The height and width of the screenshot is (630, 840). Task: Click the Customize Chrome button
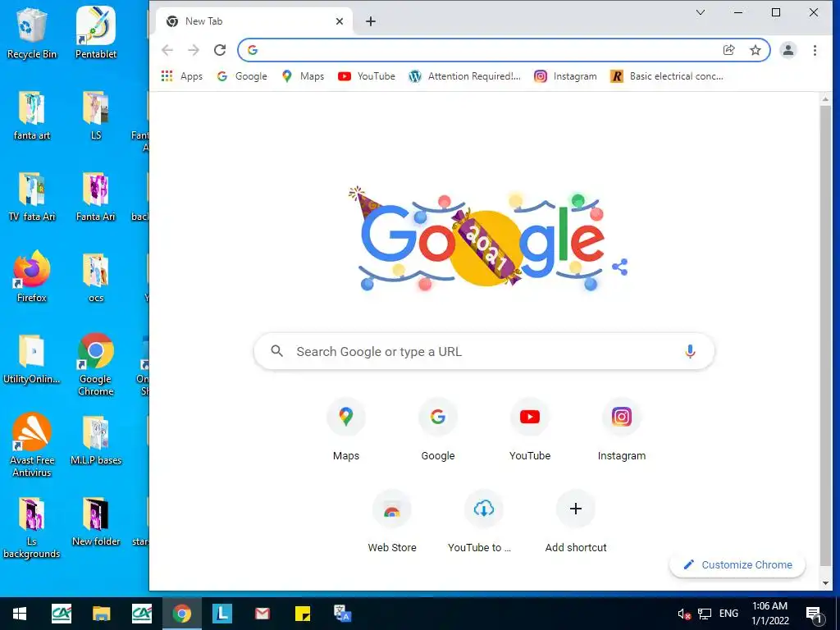(737, 564)
